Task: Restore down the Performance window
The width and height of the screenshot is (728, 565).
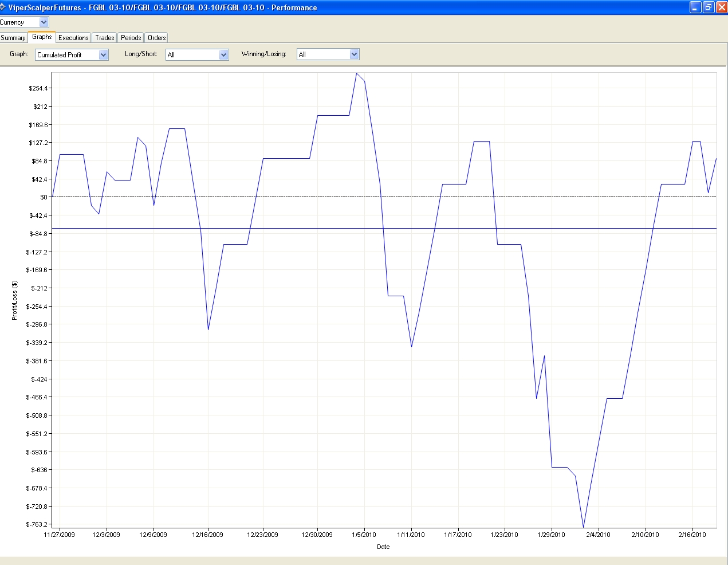Action: pos(709,7)
